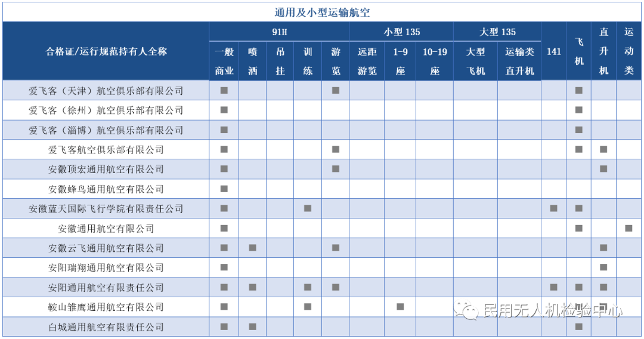Click the 运输类直升机 column header
Viewport: 644px width, 339px height.
pos(519,61)
